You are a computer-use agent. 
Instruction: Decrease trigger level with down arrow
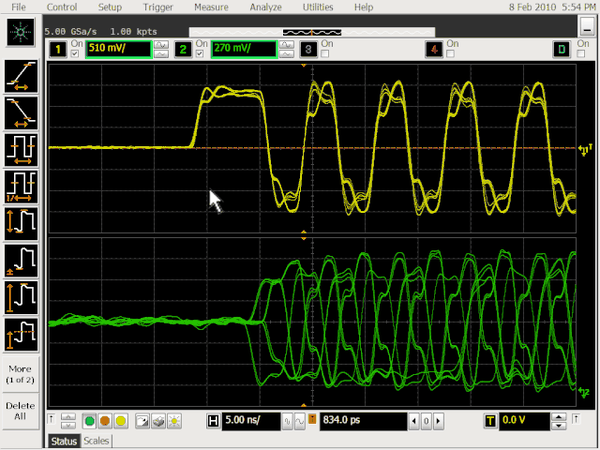point(559,426)
